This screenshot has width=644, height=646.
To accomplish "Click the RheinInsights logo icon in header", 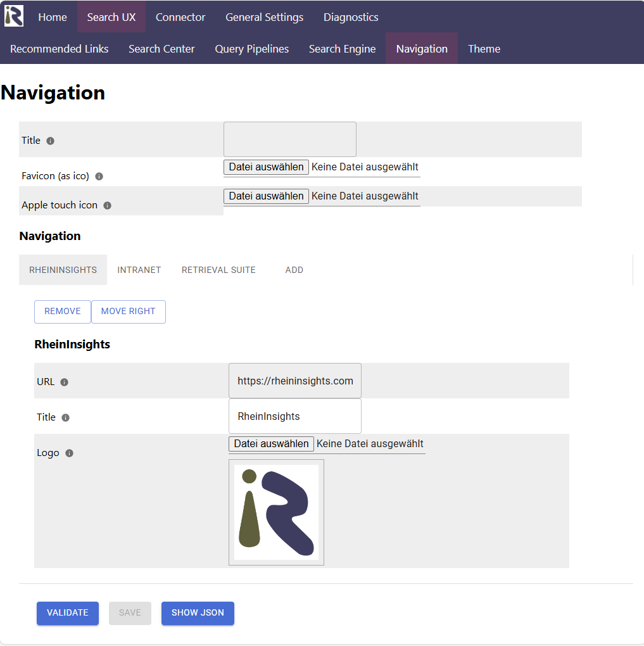I will [x=13, y=16].
